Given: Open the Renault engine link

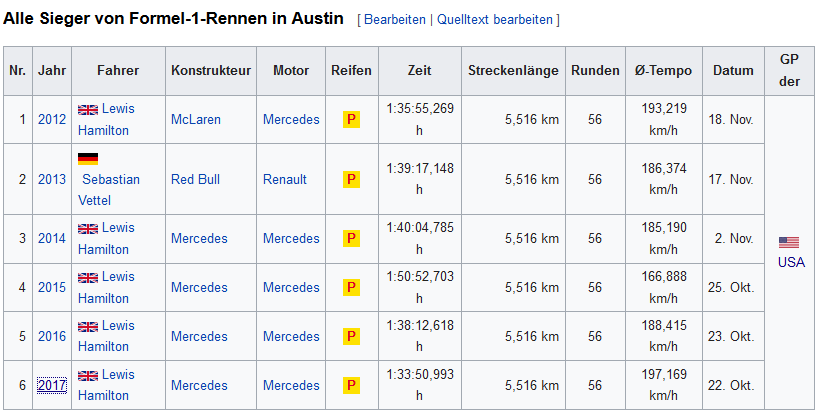Looking at the screenshot, I should 285,179.
